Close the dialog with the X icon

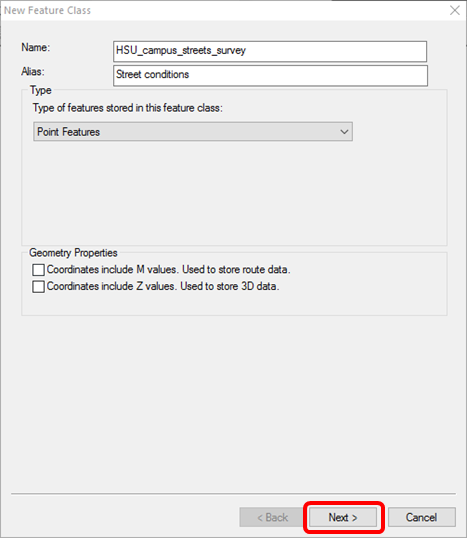455,10
